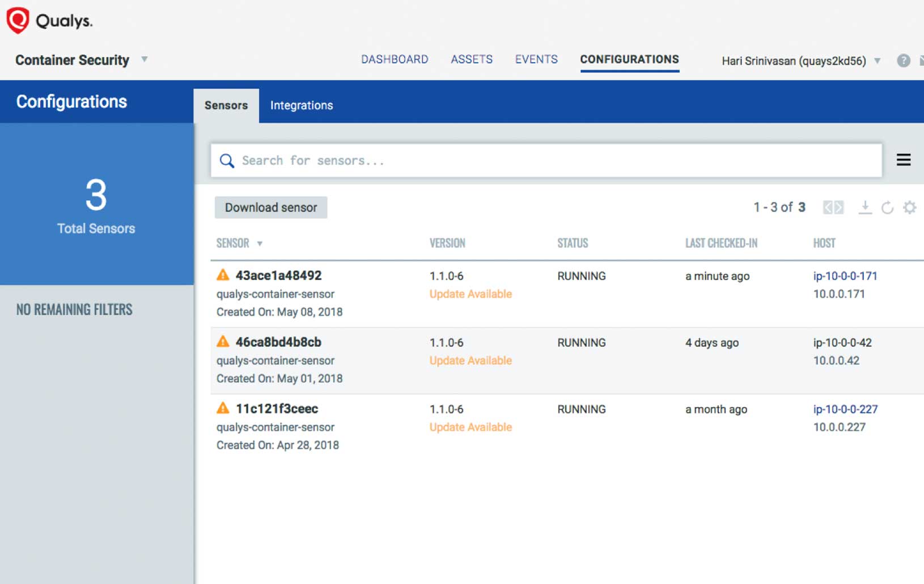Click IP address 10.0.0.227
Viewport: 924px width, 584px height.
click(x=839, y=427)
